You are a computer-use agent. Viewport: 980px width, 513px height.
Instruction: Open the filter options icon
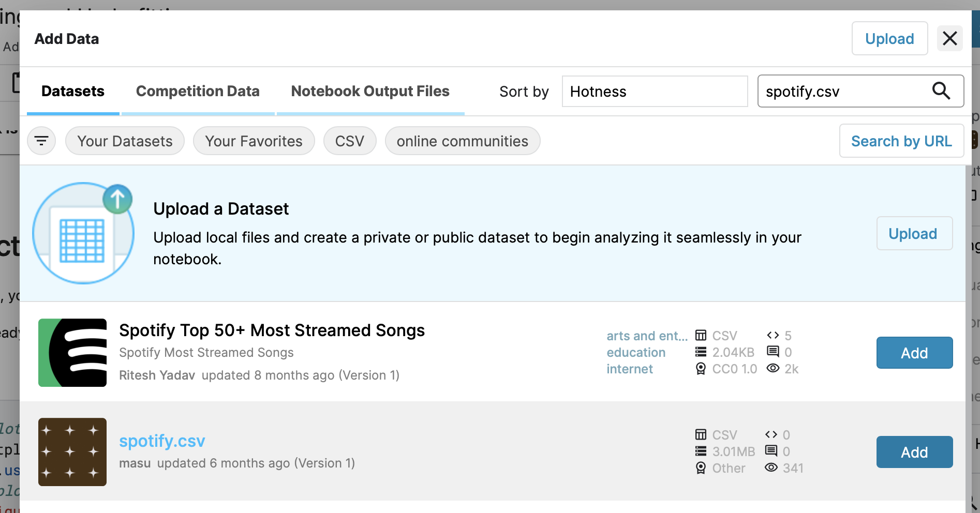pos(41,141)
